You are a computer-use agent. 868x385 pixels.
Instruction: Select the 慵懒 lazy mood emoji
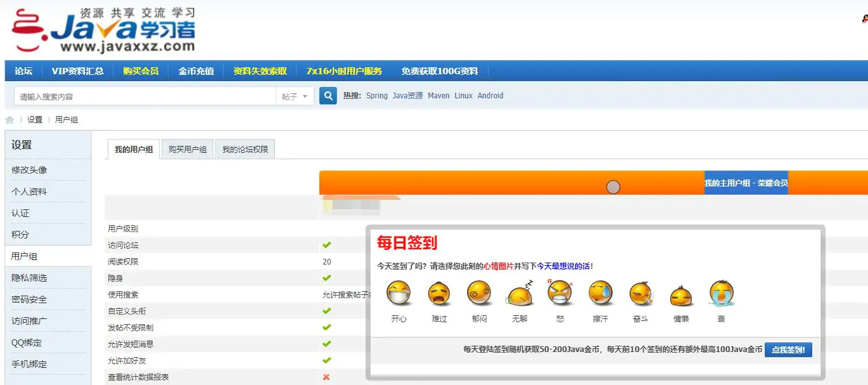pyautogui.click(x=681, y=296)
